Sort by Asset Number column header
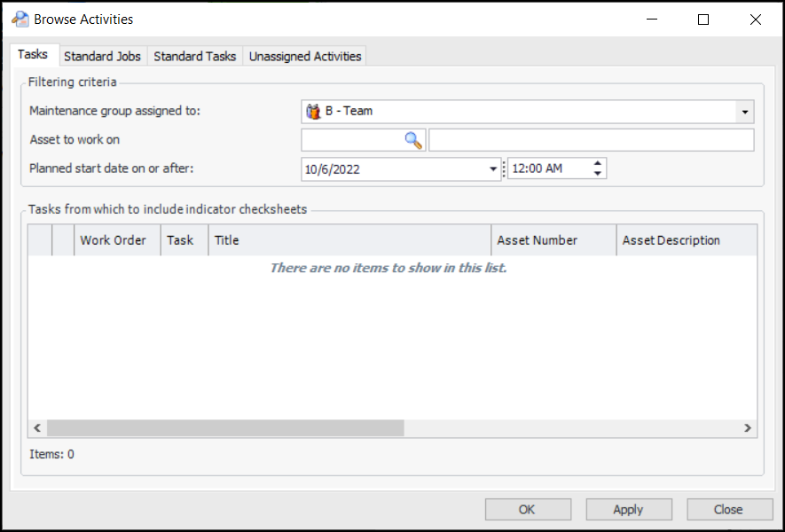 (x=553, y=240)
